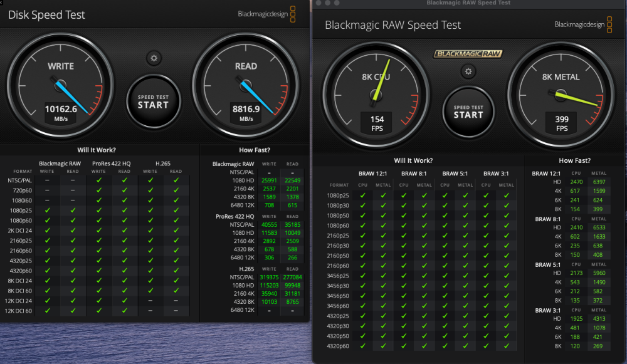The image size is (627, 364).
Task: Open RAW Speed Test settings gear
Action: (468, 71)
